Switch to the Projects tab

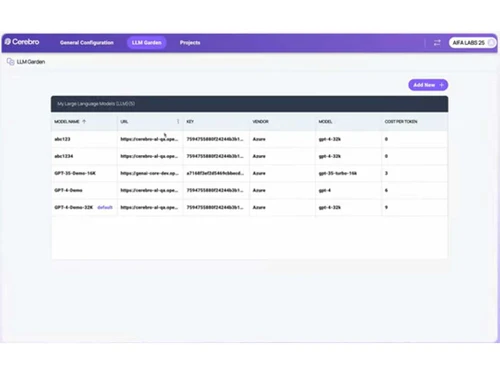[x=190, y=43]
